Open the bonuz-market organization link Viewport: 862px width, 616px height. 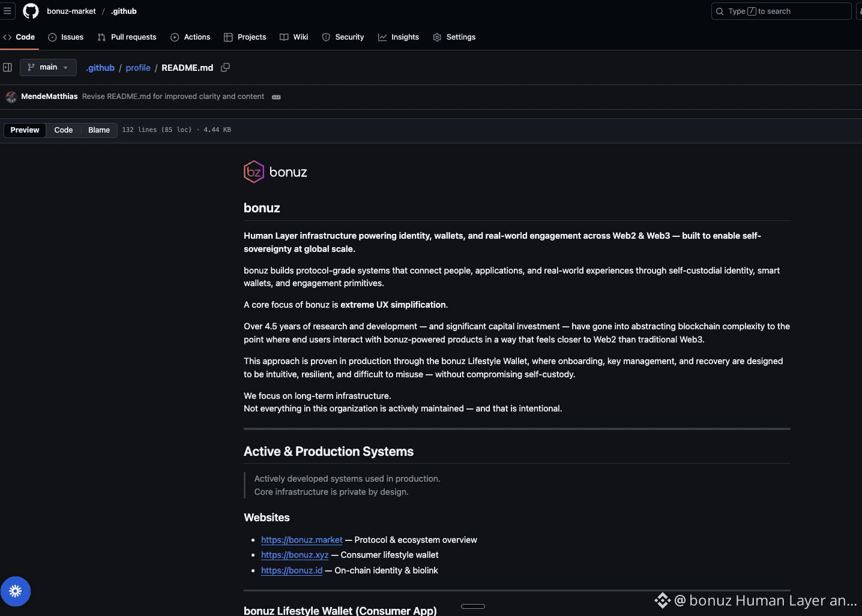(71, 11)
